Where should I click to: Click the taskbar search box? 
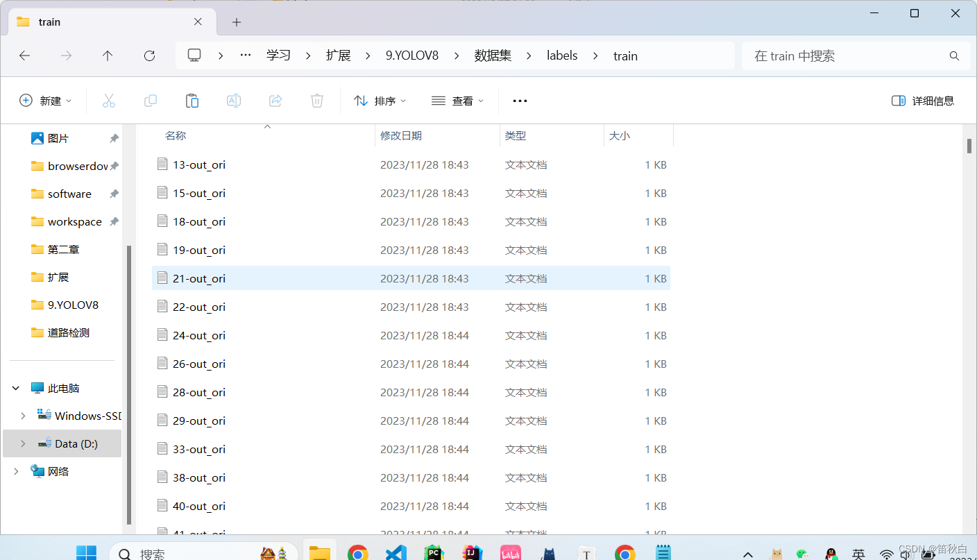coord(203,553)
